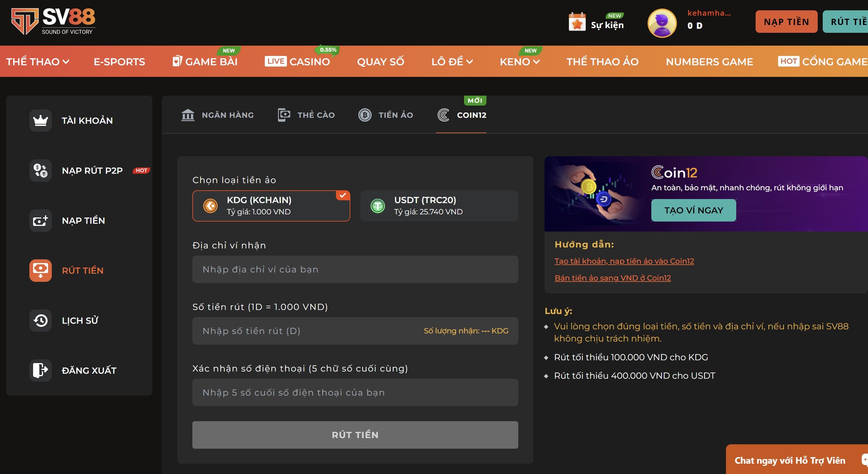Screen dimensions: 868x474
Task: Click the playing card icon in Game Bài
Action: click(177, 61)
